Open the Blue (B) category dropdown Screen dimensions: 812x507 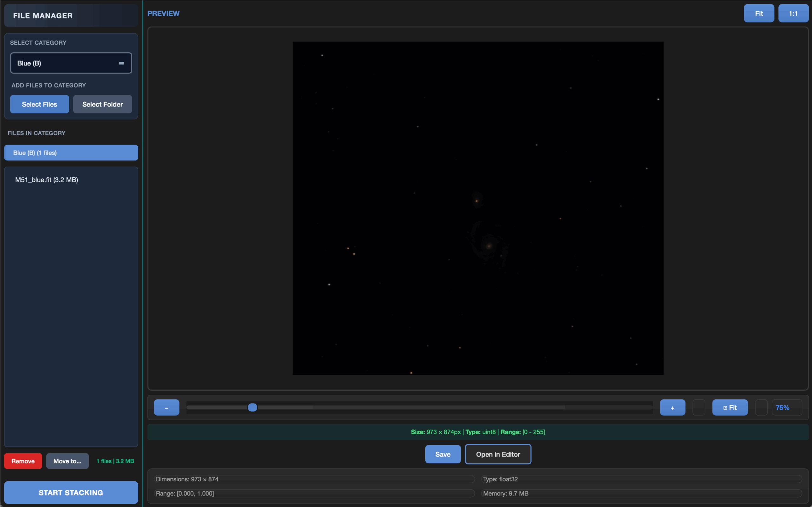click(71, 63)
